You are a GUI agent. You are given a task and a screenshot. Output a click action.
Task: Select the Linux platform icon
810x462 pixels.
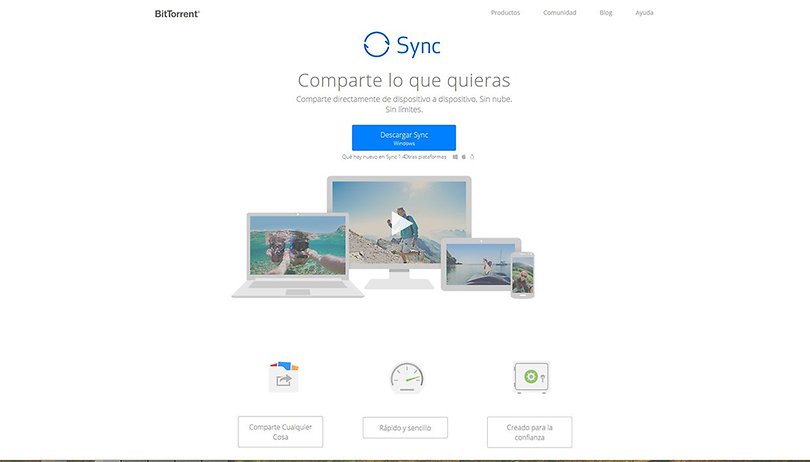point(472,157)
